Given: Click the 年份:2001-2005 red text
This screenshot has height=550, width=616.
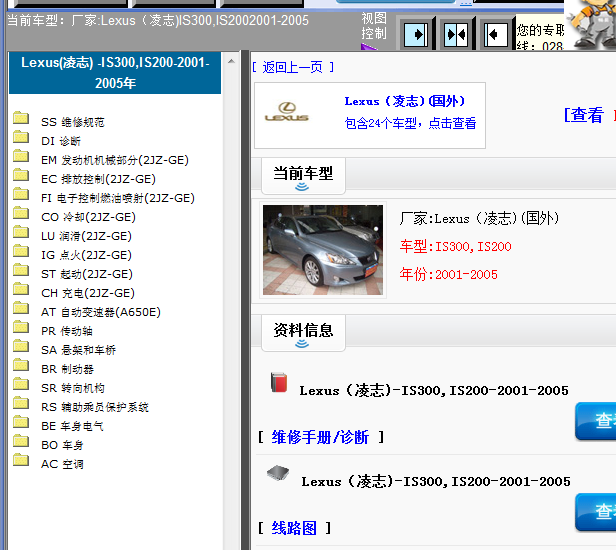Looking at the screenshot, I should 449,274.
